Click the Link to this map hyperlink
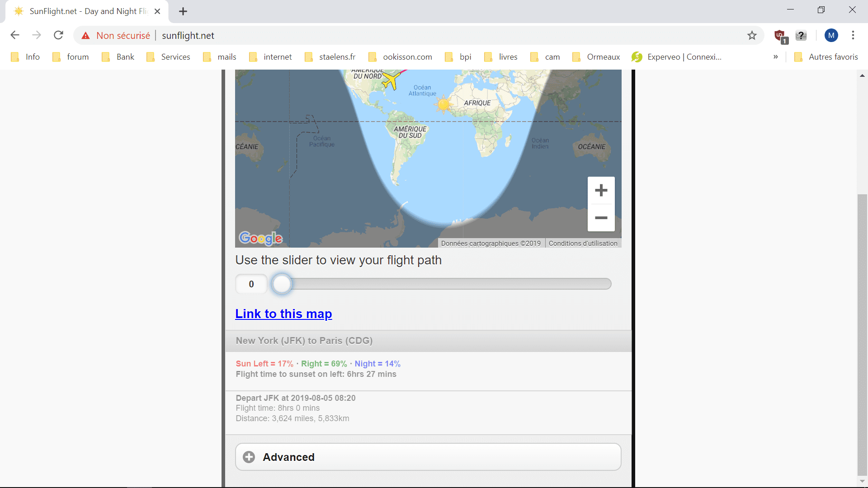This screenshot has width=868, height=488. pyautogui.click(x=283, y=314)
